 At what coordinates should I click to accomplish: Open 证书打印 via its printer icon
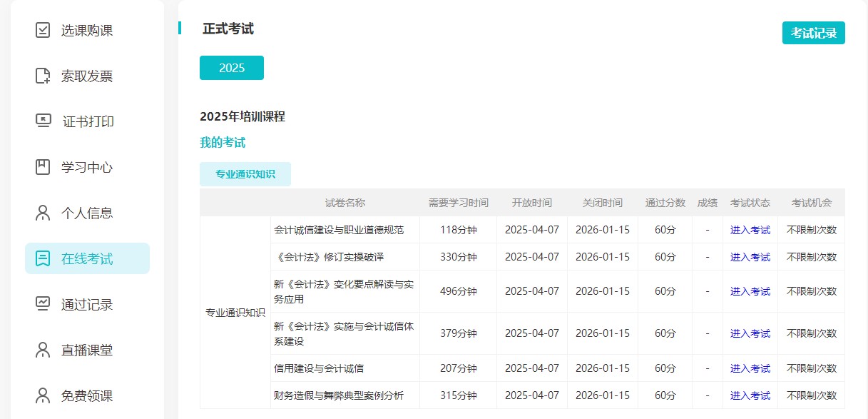click(43, 121)
